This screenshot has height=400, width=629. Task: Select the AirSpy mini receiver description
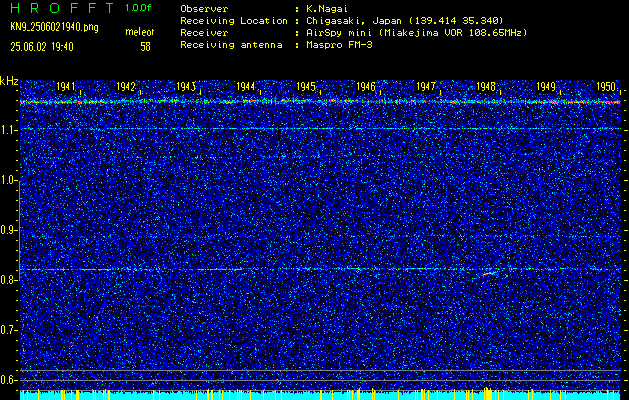(x=416, y=33)
